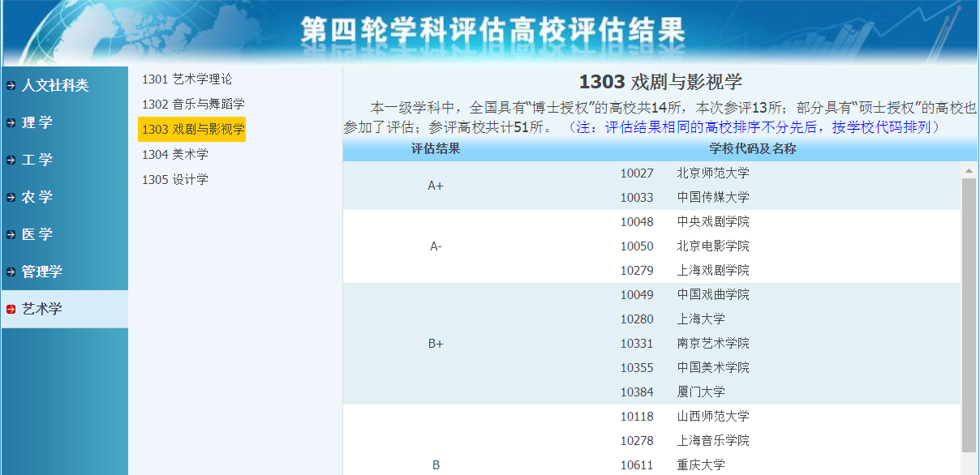980x475 pixels.
Task: Click arrow icon beside 理学
Action: (11, 122)
